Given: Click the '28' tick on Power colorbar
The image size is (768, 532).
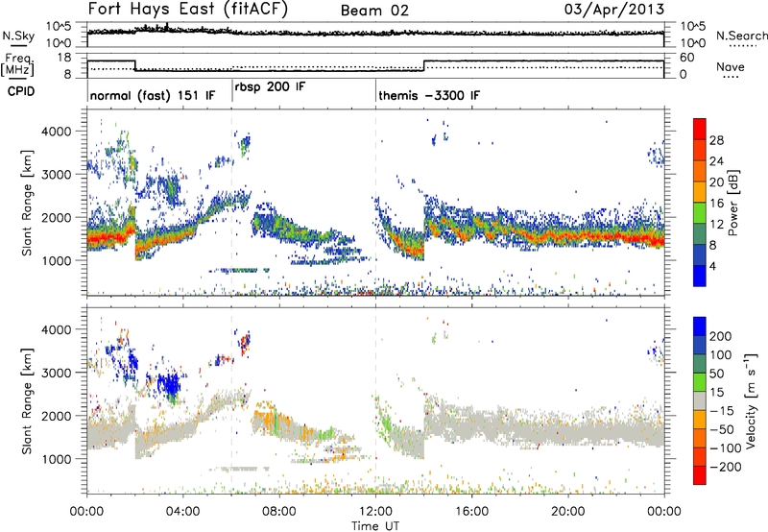Looking at the screenshot, I should coord(716,140).
